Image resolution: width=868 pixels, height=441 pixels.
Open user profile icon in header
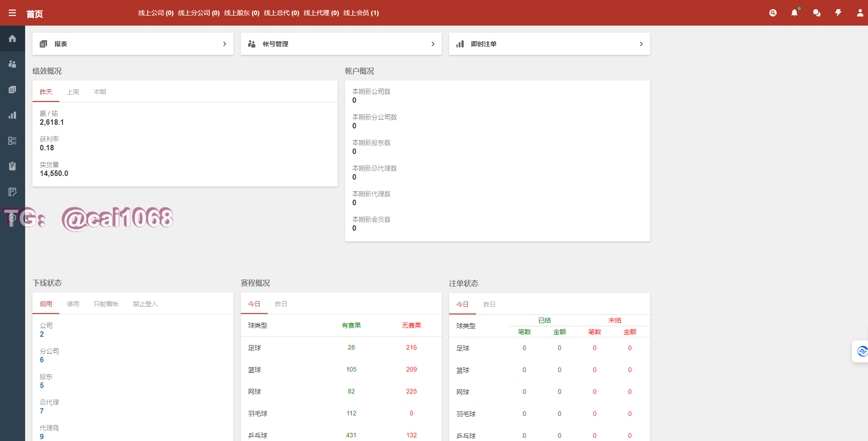pyautogui.click(x=860, y=13)
